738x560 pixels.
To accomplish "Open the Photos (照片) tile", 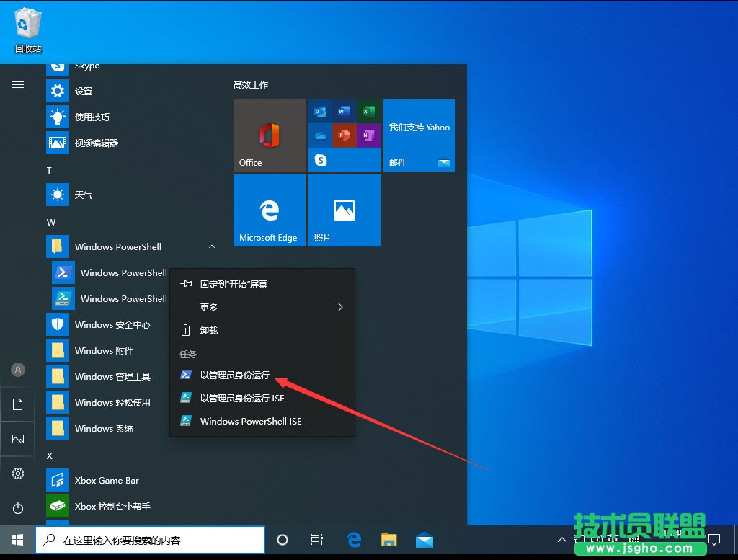I will 344,210.
